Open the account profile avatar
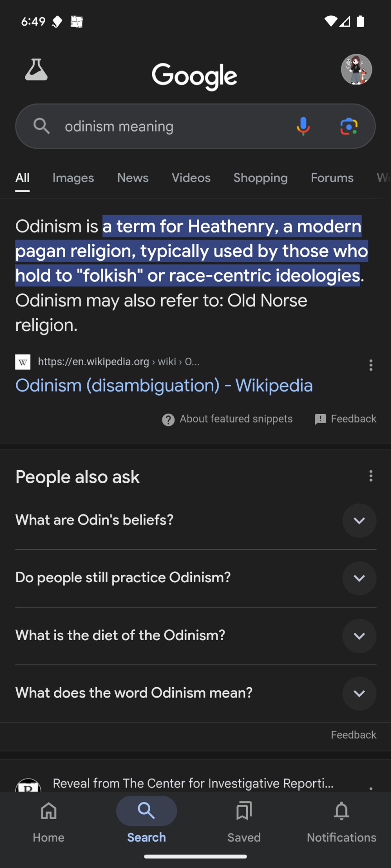The width and height of the screenshot is (391, 868). click(x=357, y=70)
